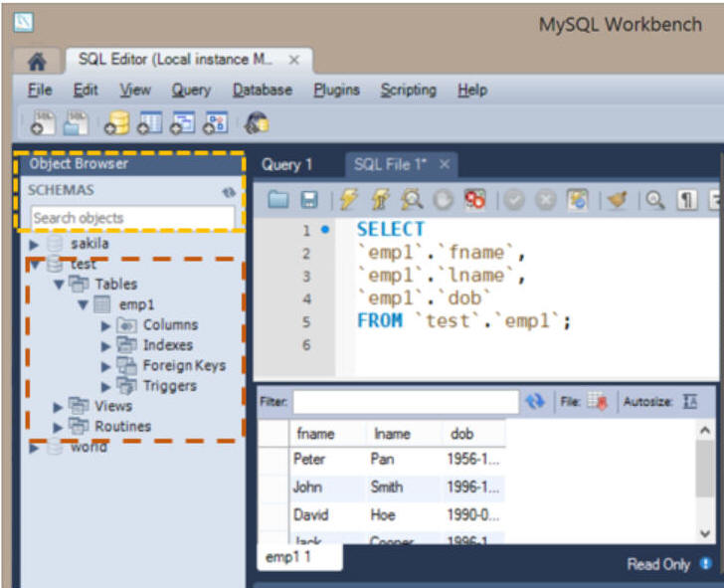The height and width of the screenshot is (588, 724).
Task: Open the Scripting menu
Action: tap(408, 90)
